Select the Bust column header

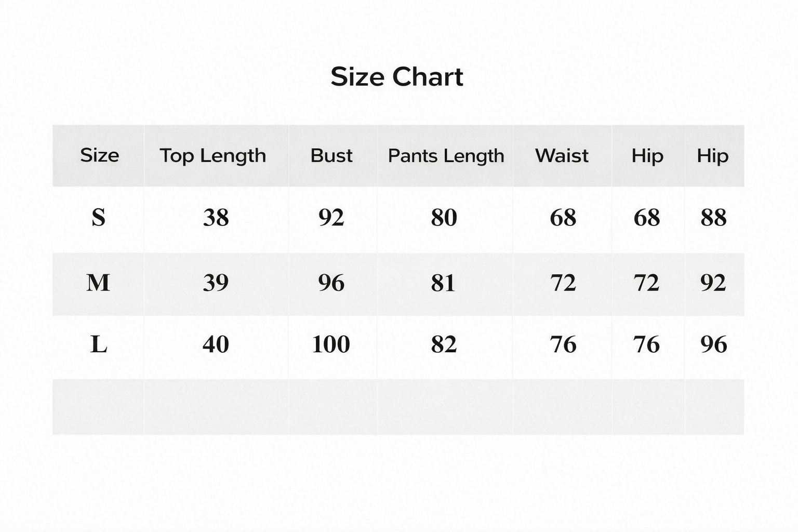coord(331,155)
